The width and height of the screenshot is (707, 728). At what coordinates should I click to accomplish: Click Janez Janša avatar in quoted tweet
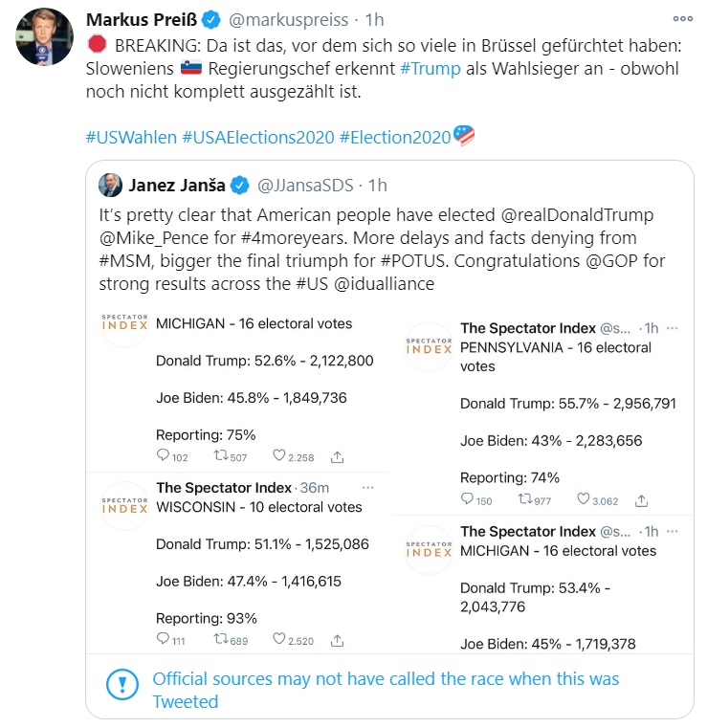[111, 186]
